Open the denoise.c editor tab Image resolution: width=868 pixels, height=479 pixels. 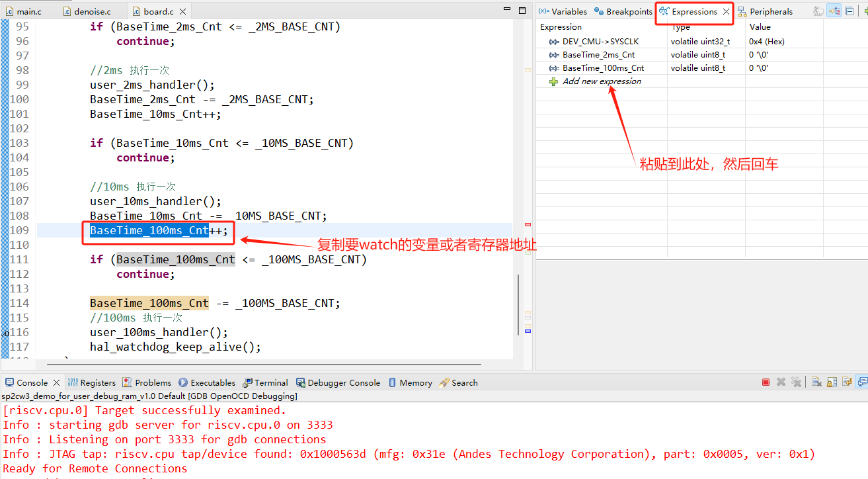pyautogui.click(x=92, y=12)
